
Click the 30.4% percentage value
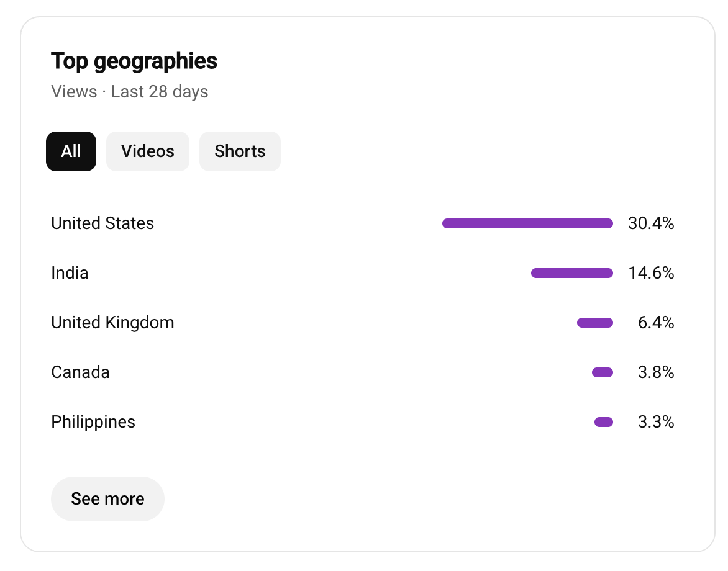[x=651, y=223]
